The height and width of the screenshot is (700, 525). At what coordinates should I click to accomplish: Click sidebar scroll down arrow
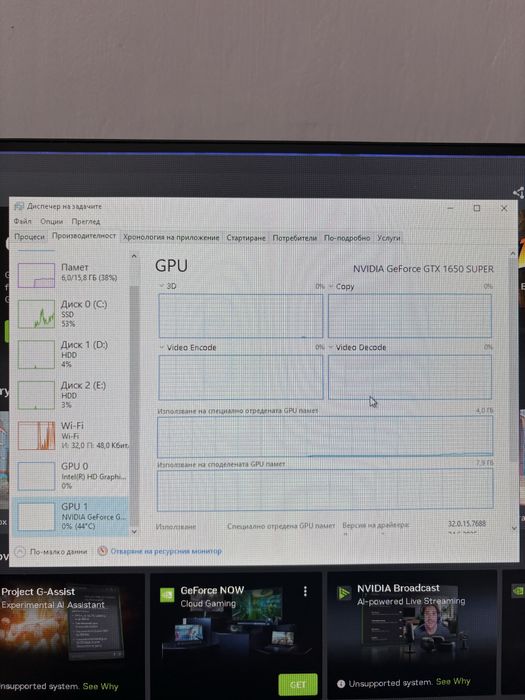134,532
